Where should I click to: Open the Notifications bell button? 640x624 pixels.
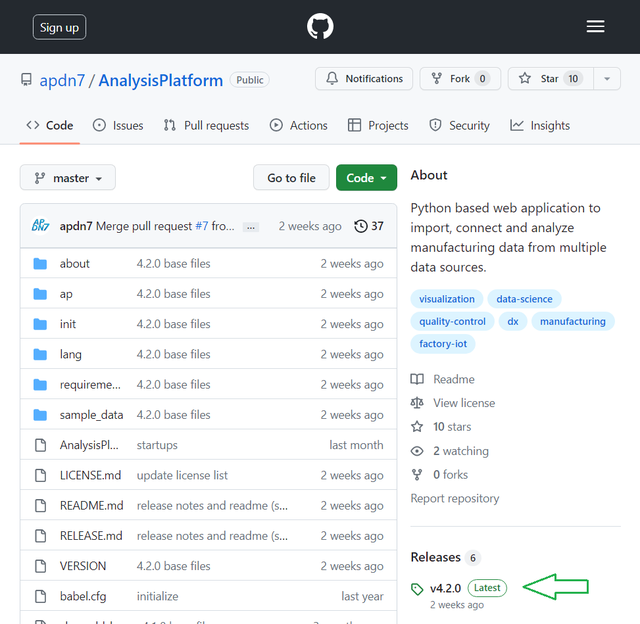click(x=364, y=79)
